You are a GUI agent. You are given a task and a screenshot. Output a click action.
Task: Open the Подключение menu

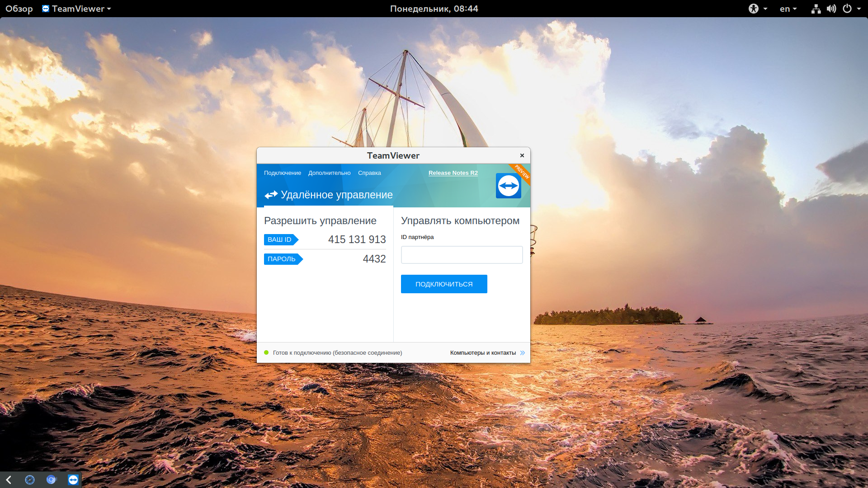point(283,173)
